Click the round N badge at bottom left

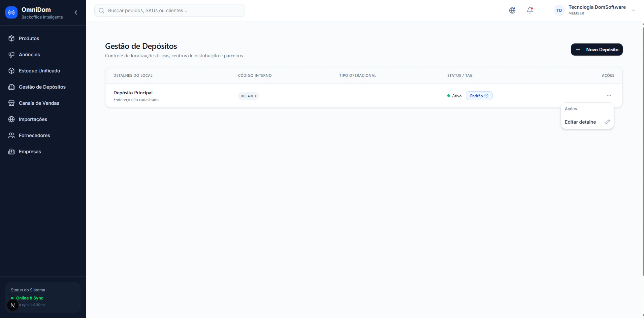pyautogui.click(x=13, y=305)
